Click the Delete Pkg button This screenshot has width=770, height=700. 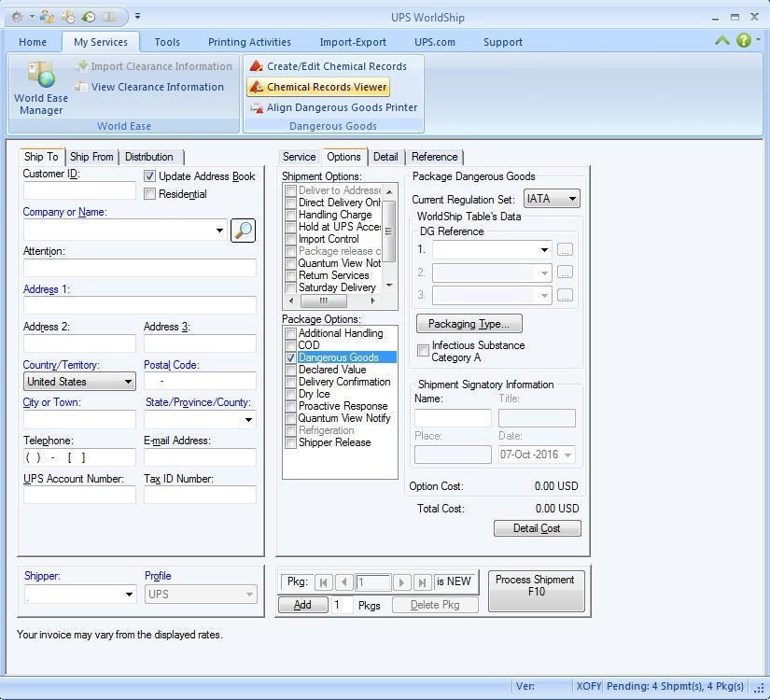click(x=435, y=605)
